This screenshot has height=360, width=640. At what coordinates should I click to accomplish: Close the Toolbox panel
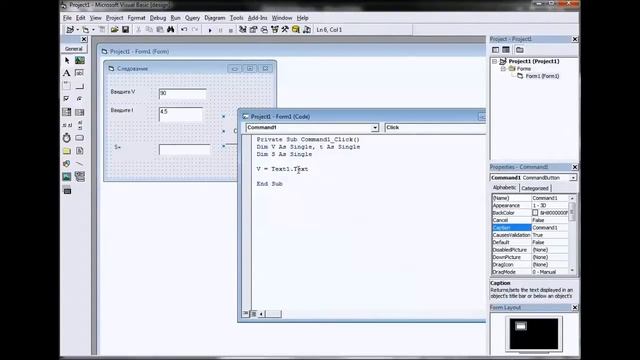(84, 39)
